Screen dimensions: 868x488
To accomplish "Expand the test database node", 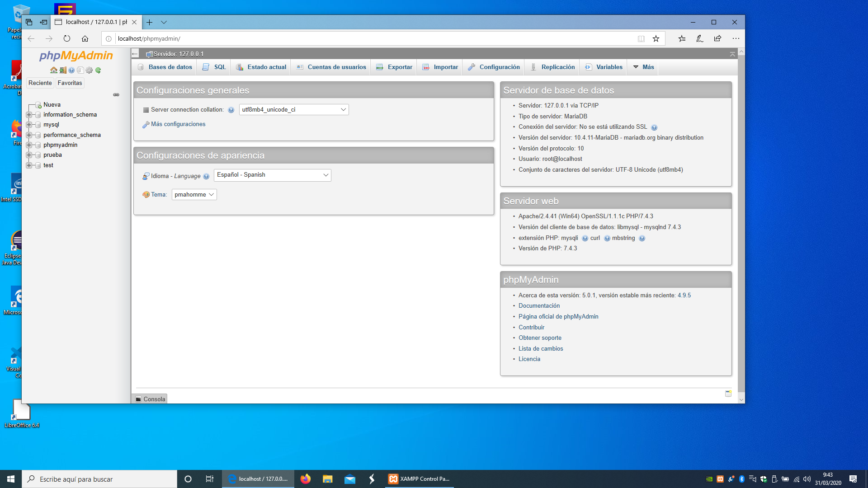I will pyautogui.click(x=29, y=165).
